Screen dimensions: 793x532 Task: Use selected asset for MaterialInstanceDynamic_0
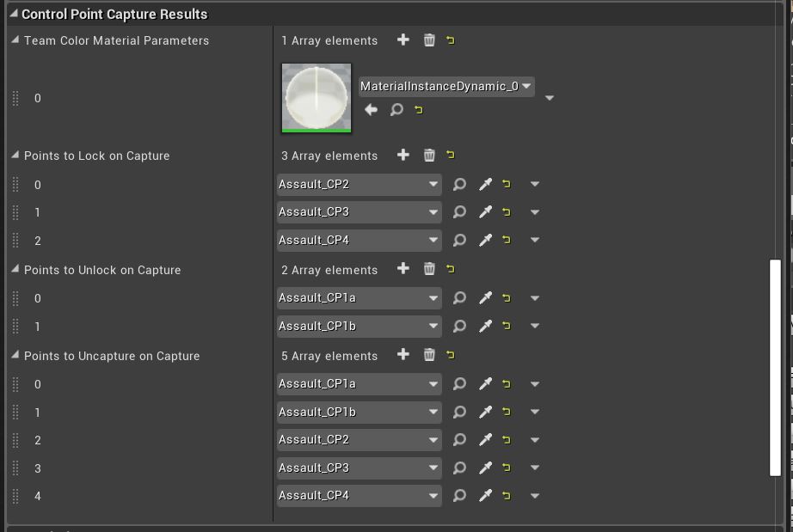(x=371, y=110)
